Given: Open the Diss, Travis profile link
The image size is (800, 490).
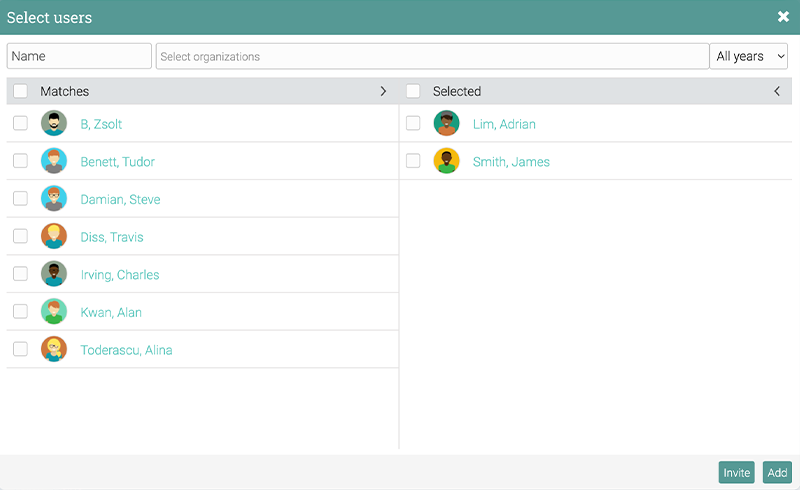Looking at the screenshot, I should [112, 237].
